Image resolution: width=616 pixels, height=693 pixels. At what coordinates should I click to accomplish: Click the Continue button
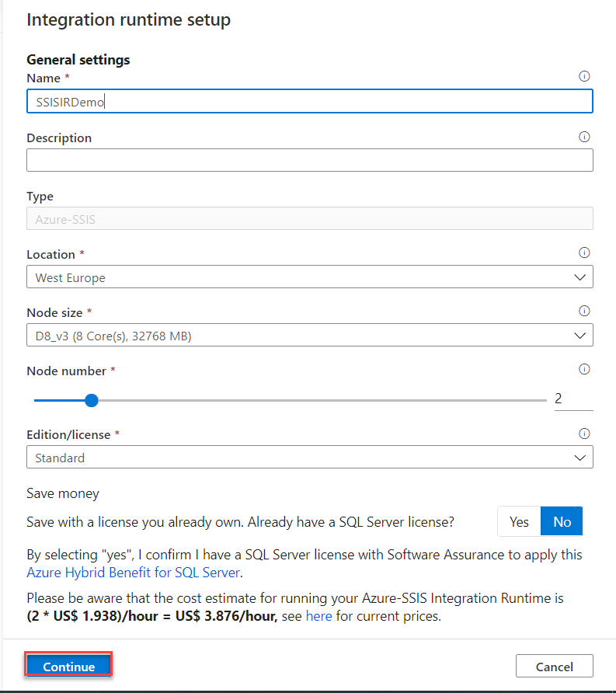(68, 665)
